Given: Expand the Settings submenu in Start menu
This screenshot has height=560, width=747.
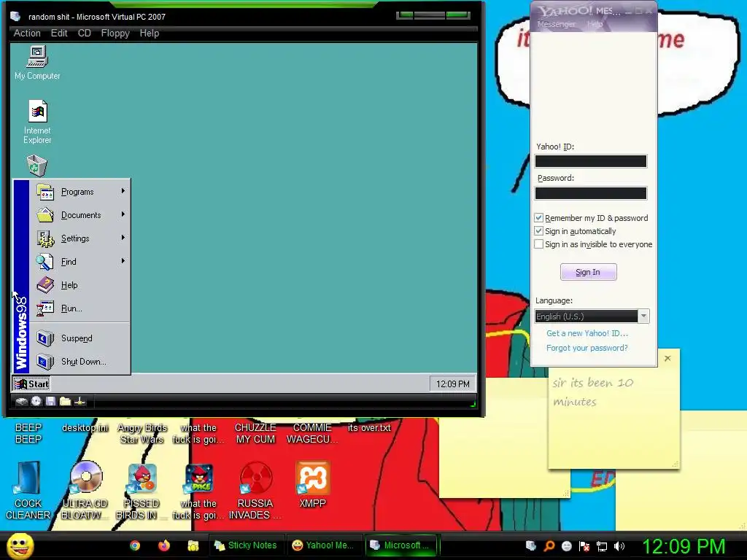Looking at the screenshot, I should click(80, 238).
